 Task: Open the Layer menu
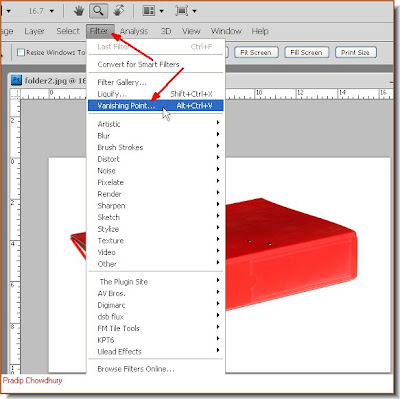34,31
